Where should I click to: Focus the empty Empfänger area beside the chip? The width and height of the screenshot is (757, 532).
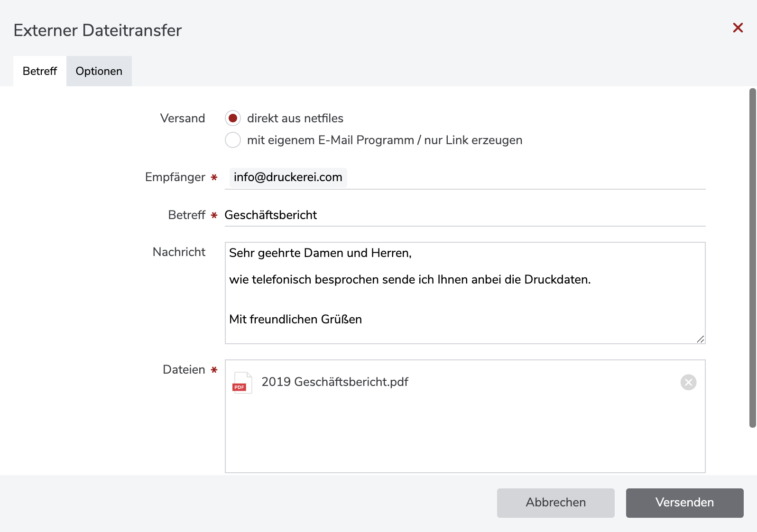(x=522, y=177)
